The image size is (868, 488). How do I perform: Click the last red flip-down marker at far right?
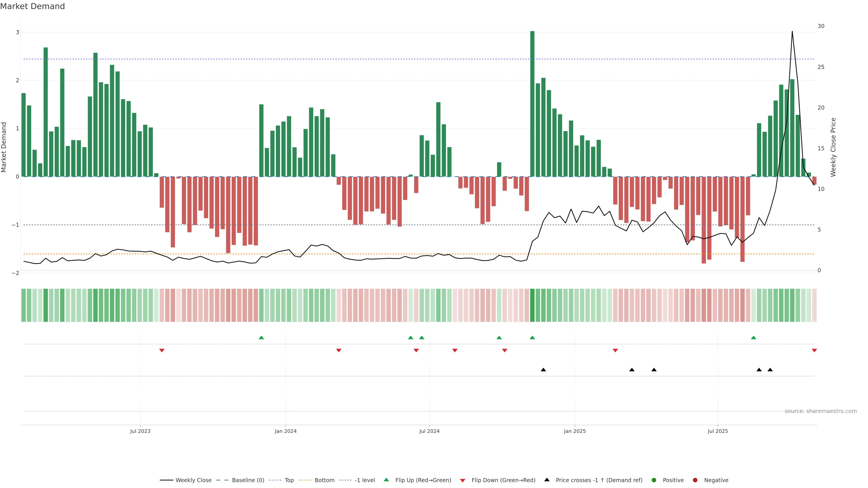pos(814,351)
